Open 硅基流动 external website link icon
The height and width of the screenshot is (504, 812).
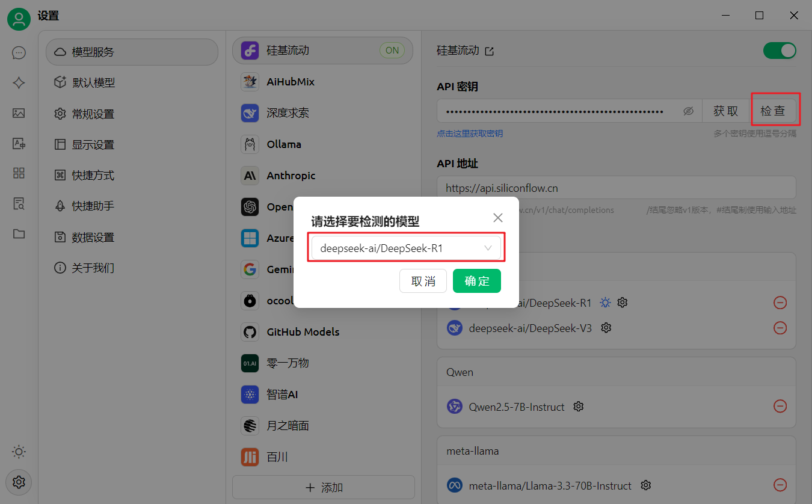490,51
